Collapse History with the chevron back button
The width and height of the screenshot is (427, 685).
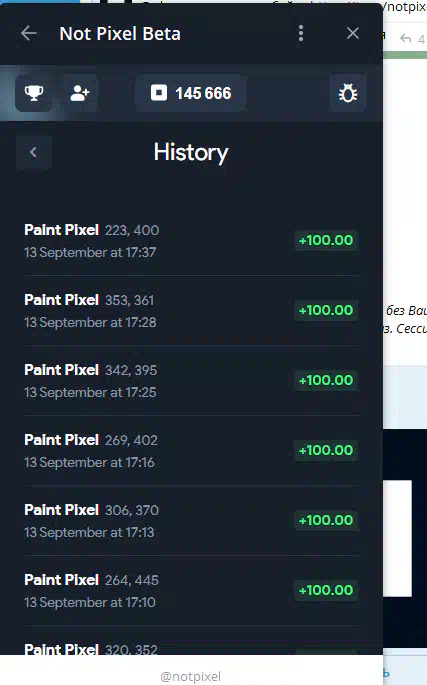[x=34, y=152]
